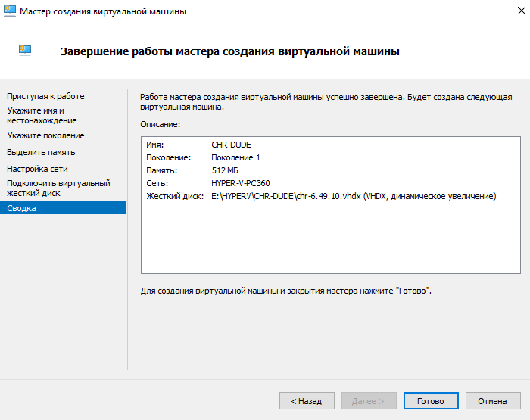Click the VM name "CHR-DUDE" in summary
This screenshot has width=530, height=420.
(x=231, y=145)
